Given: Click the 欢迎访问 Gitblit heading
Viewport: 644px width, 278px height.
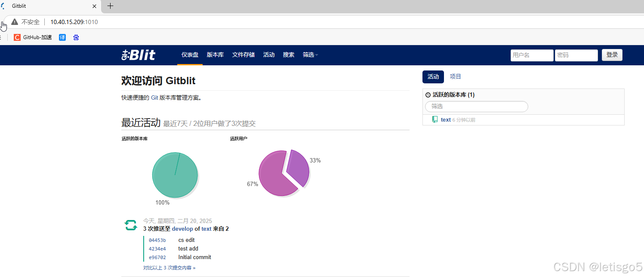Looking at the screenshot, I should point(158,81).
